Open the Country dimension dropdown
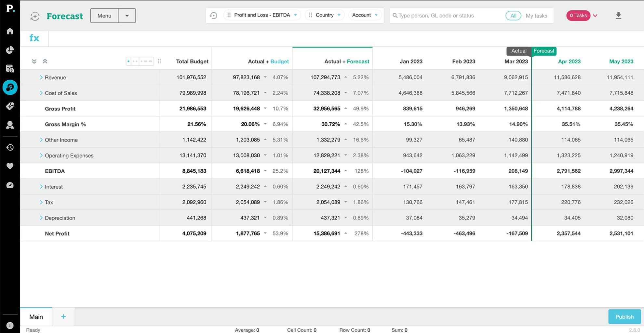This screenshot has height=333, width=644. point(325,15)
